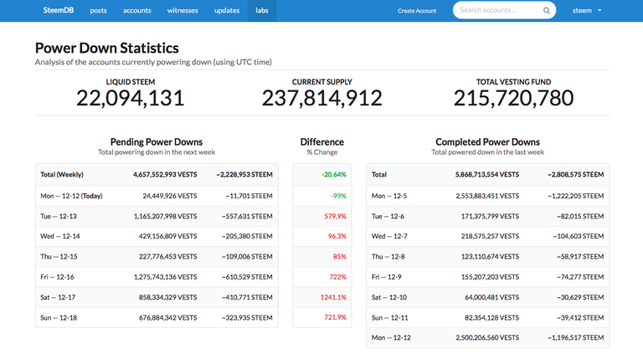Click the Difference column heading
This screenshot has width=643, height=364.
[321, 141]
